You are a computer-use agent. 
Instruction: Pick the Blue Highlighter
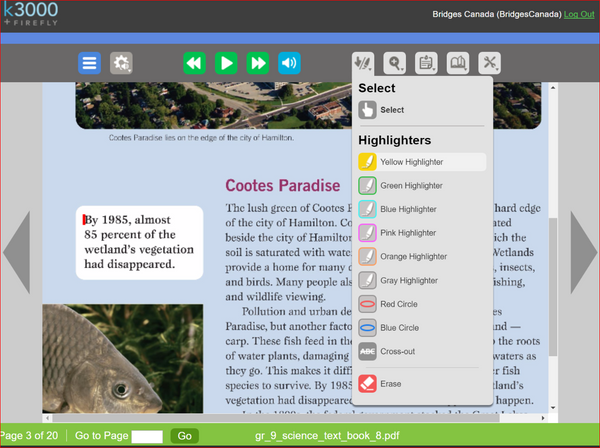[422, 209]
